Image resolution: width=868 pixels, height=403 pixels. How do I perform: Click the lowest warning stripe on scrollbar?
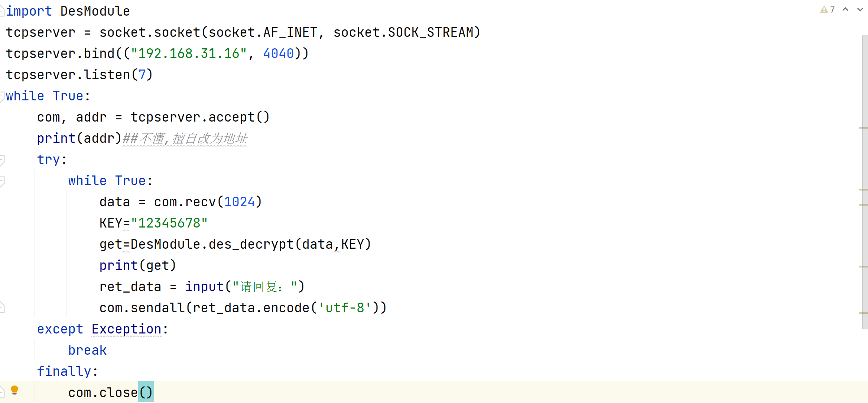click(x=864, y=313)
